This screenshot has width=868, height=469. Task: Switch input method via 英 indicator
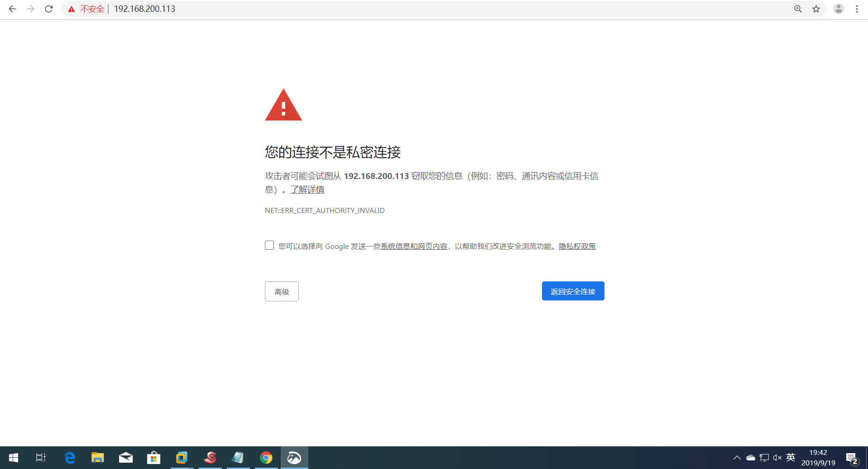coord(791,457)
